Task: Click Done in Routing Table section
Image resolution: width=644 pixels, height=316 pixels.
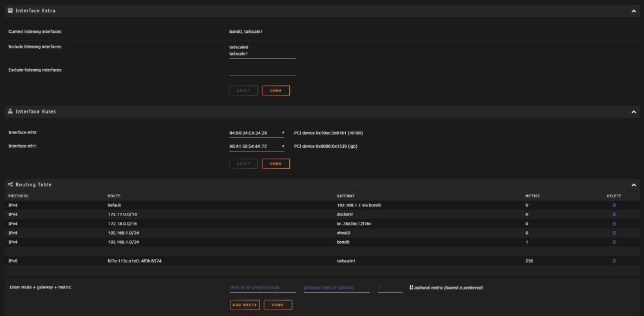Action: [x=278, y=305]
